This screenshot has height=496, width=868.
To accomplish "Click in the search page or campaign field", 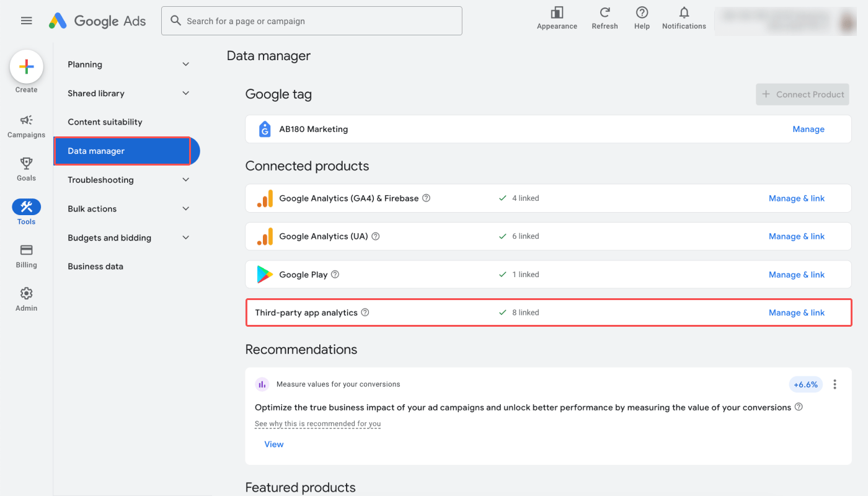I will point(312,21).
